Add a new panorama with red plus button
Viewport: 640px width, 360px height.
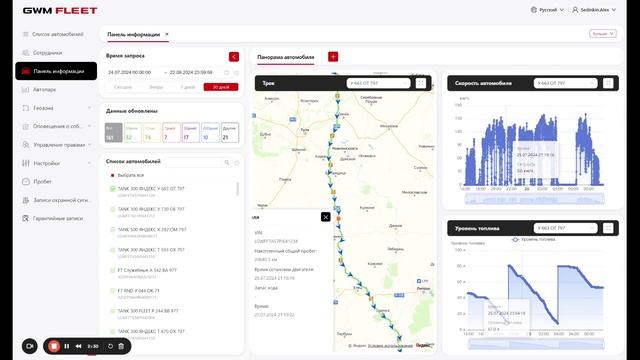pyautogui.click(x=333, y=57)
